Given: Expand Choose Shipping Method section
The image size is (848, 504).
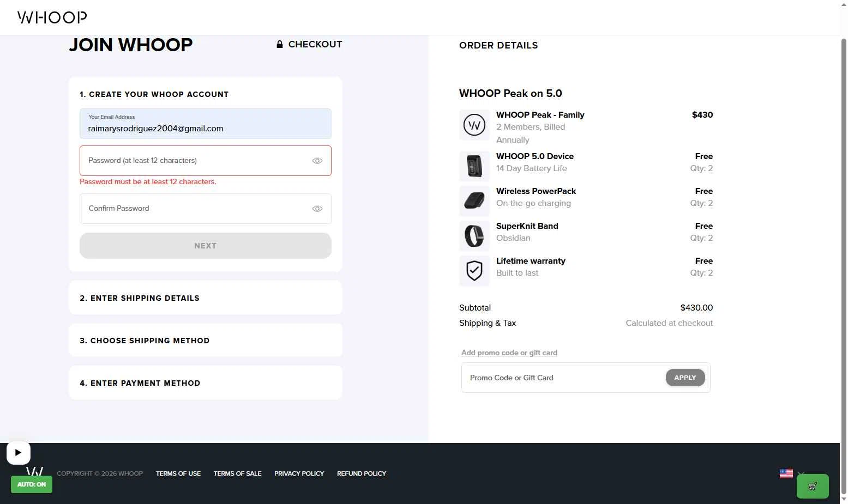Looking at the screenshot, I should click(x=206, y=341).
